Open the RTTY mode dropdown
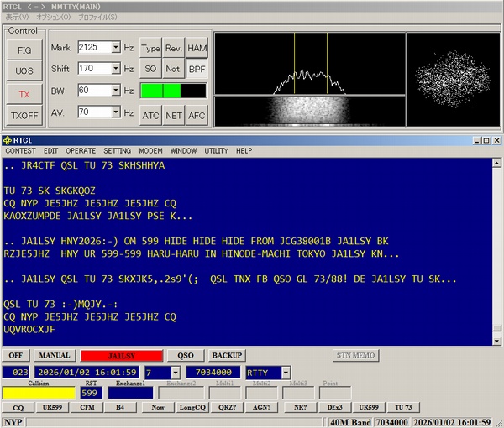Image resolution: width=504 pixels, height=428 pixels. 286,373
